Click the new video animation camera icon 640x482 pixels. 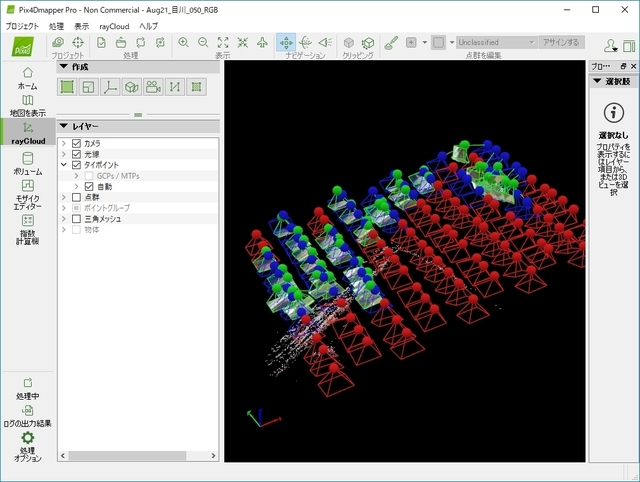(153, 87)
